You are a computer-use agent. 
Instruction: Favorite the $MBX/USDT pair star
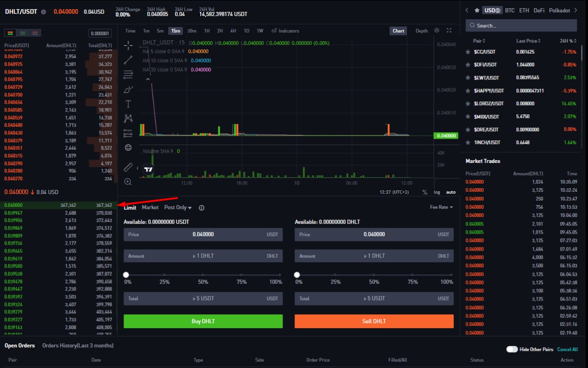tap(468, 117)
